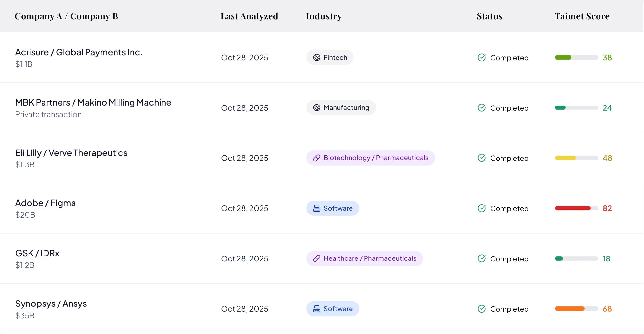
Task: Open the Acrisure / Global Payments Inc. deal
Action: 79,52
